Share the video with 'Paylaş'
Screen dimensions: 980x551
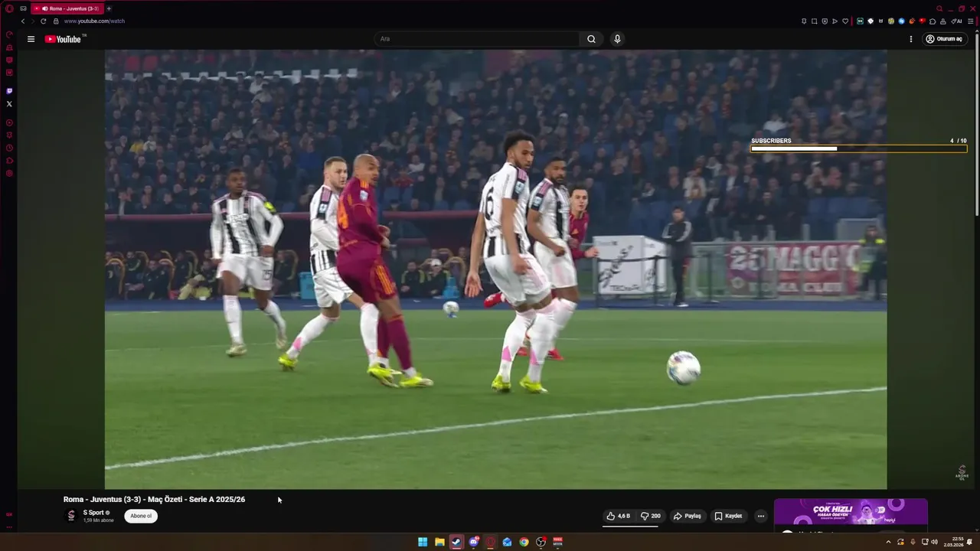tap(687, 516)
